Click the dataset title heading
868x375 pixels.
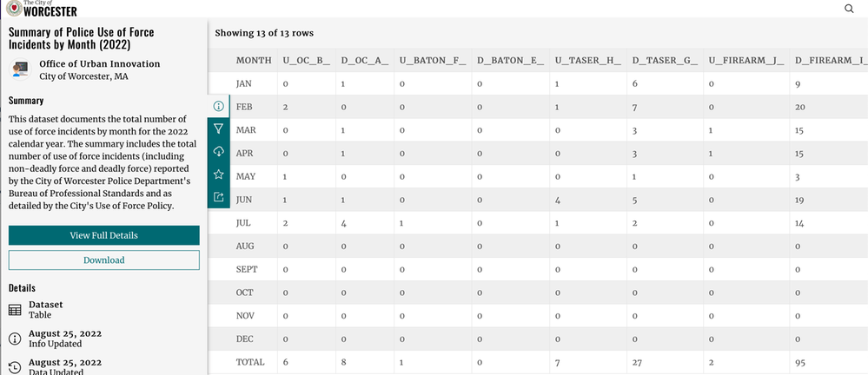click(x=82, y=37)
